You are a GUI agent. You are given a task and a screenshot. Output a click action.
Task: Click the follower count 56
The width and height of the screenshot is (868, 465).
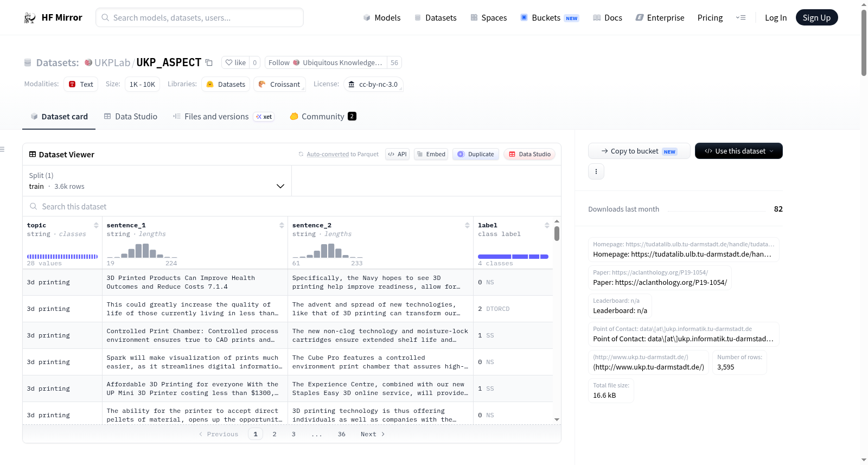tap(394, 62)
